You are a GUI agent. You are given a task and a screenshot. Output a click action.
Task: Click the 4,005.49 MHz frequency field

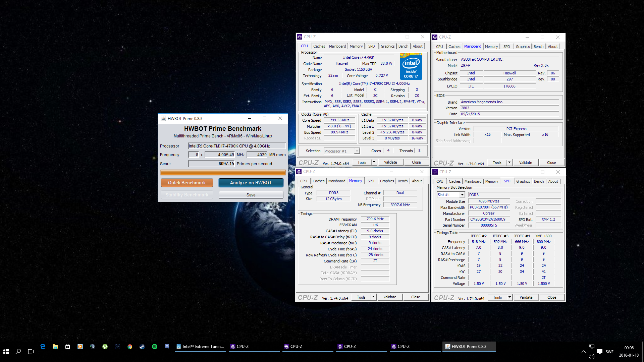[220, 155]
